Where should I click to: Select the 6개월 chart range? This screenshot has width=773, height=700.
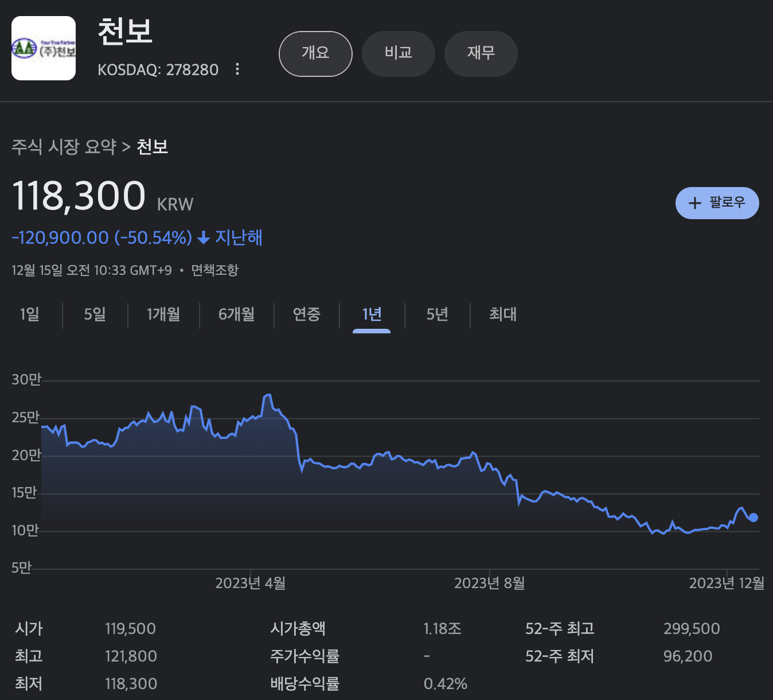tap(237, 314)
